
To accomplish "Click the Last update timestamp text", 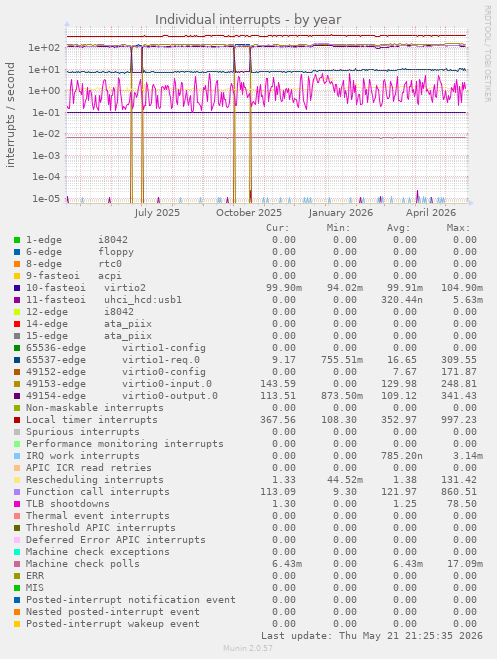I will pyautogui.click(x=372, y=636).
